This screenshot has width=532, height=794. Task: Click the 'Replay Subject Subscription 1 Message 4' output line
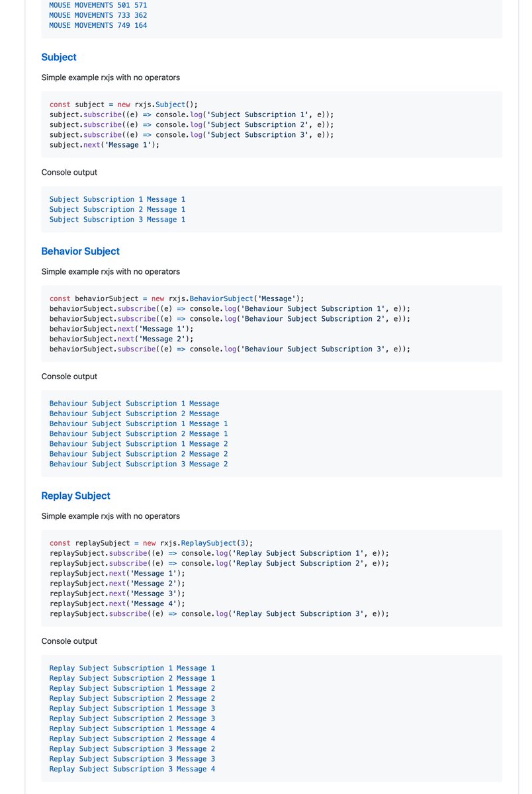click(x=132, y=728)
